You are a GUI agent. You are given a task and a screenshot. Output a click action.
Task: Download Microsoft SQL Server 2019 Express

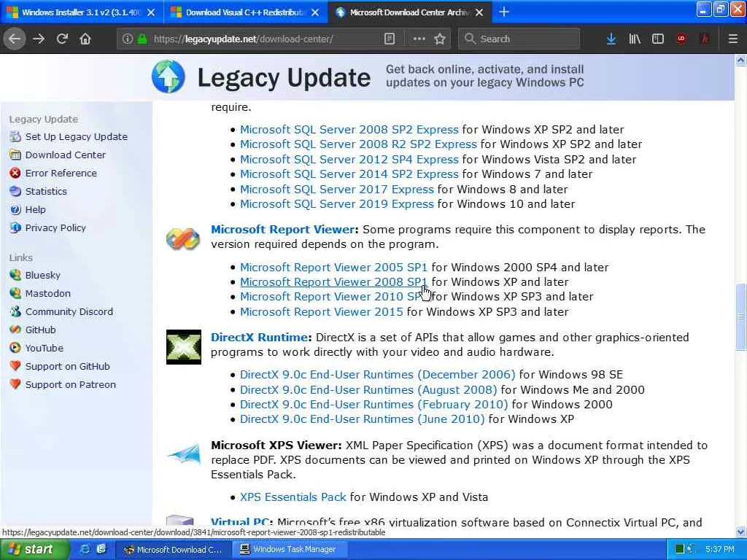337,204
